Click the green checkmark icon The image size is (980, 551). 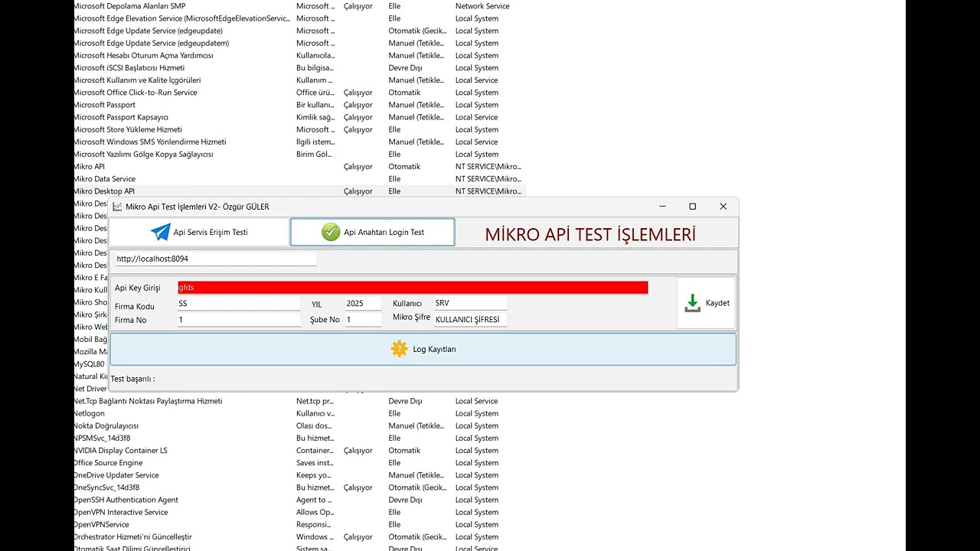tap(331, 232)
